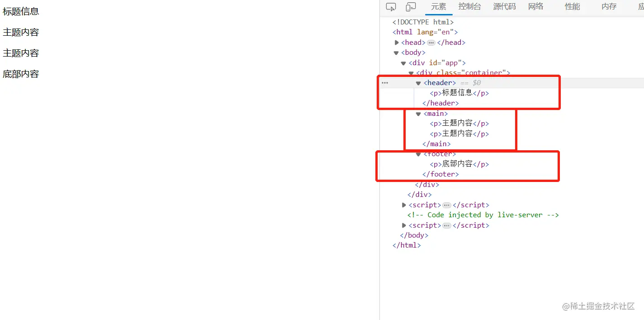Open the three-dot menu beside header row

(385, 83)
